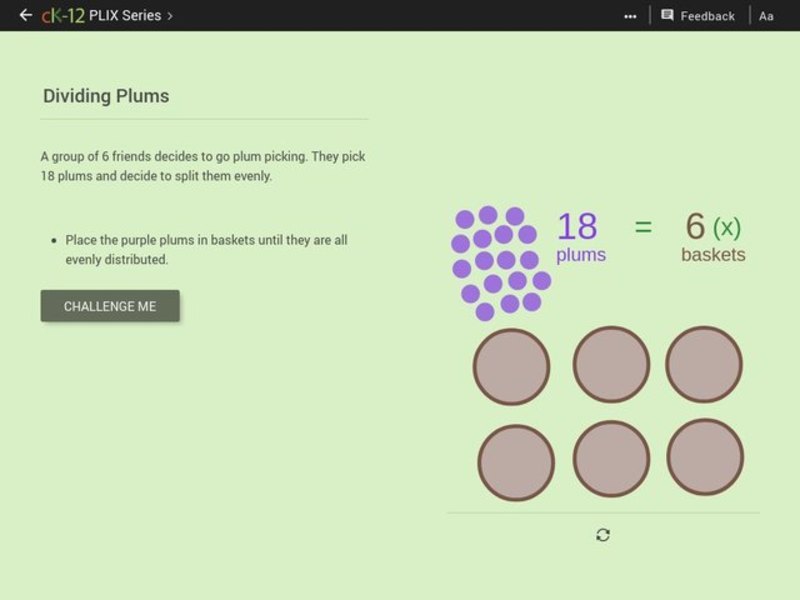Click the CK-12 logo

pos(62,15)
